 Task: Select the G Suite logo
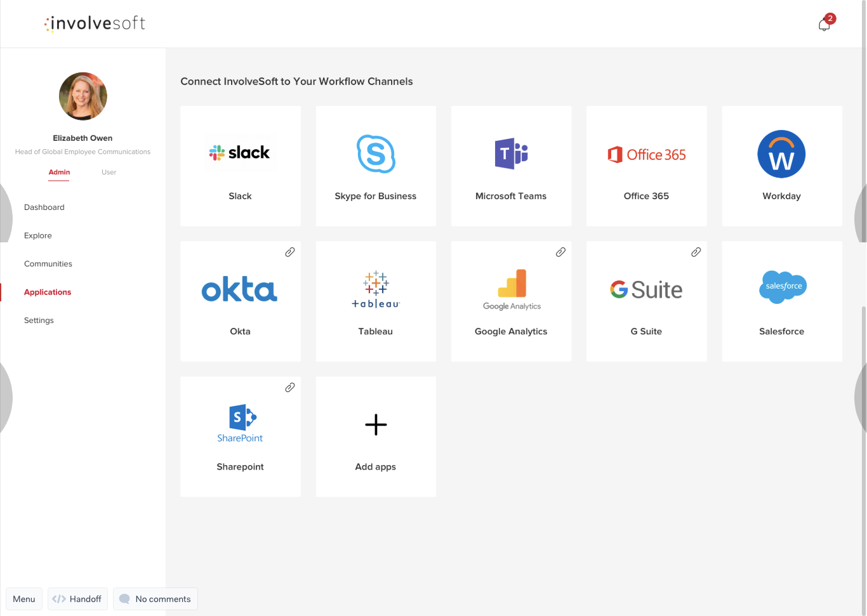[646, 290]
